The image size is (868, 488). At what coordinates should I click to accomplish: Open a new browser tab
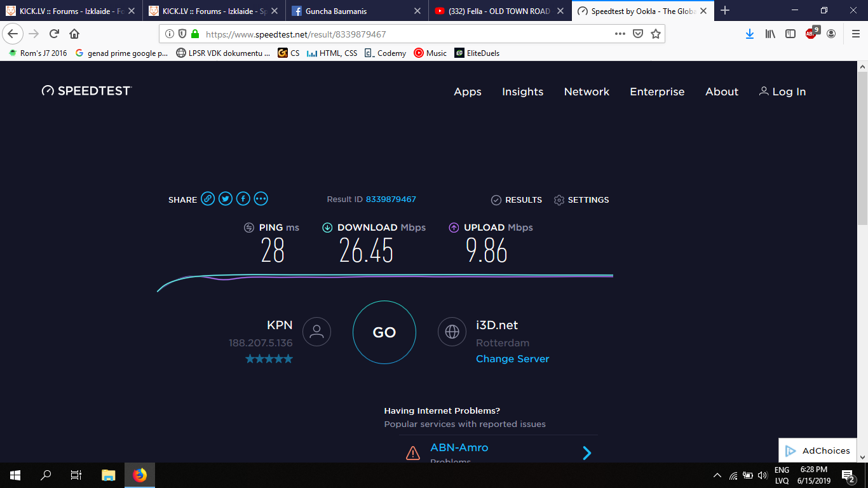pyautogui.click(x=725, y=11)
